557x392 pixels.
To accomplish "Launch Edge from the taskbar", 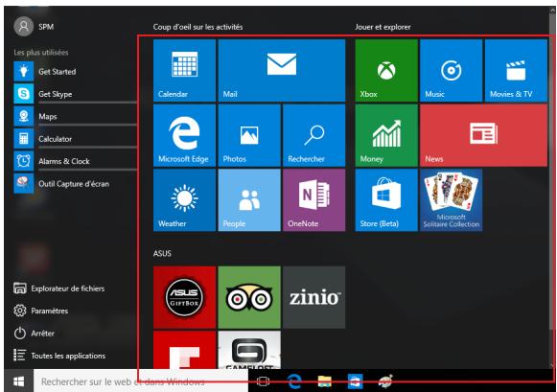I will [x=294, y=381].
